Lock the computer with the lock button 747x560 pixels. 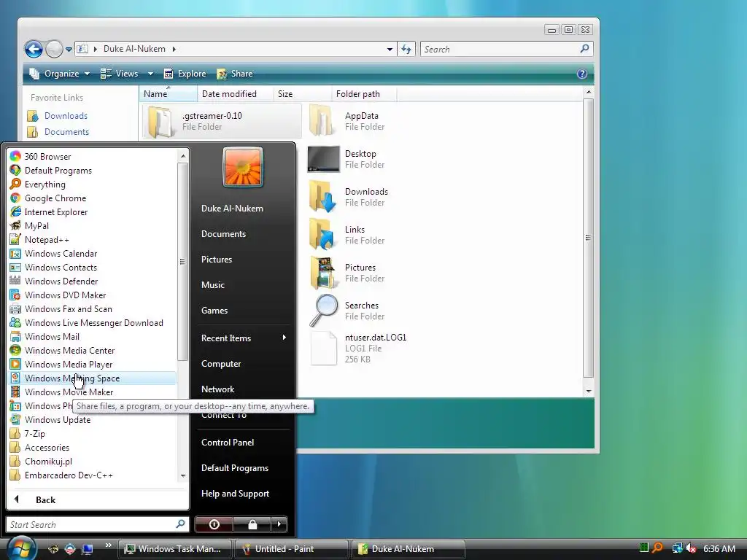pyautogui.click(x=252, y=524)
